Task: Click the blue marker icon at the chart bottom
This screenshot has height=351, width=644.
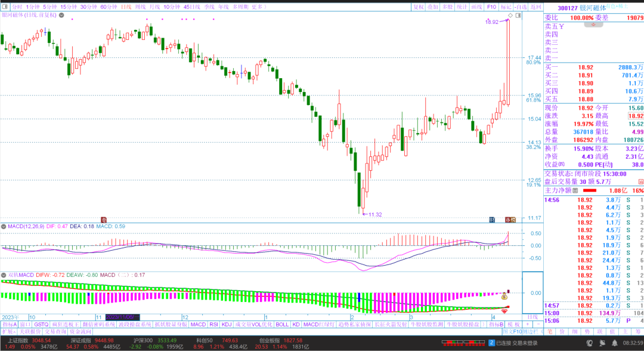Action: tap(492, 220)
